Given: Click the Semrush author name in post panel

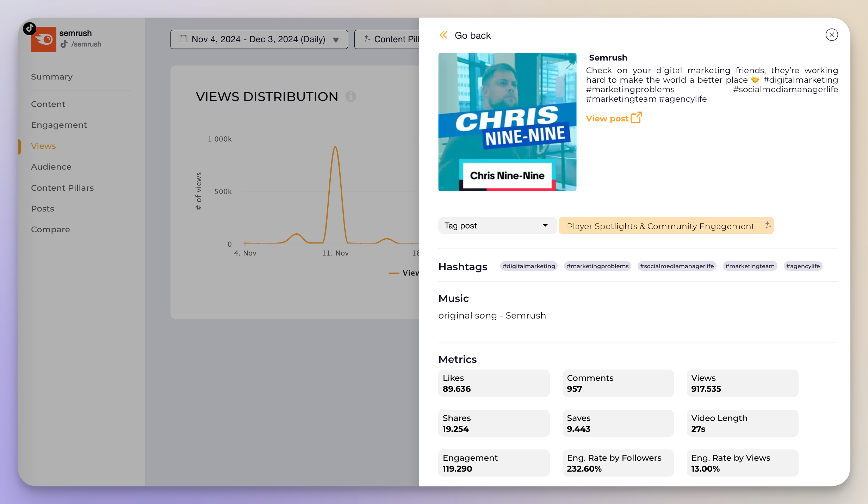Looking at the screenshot, I should pyautogui.click(x=608, y=57).
